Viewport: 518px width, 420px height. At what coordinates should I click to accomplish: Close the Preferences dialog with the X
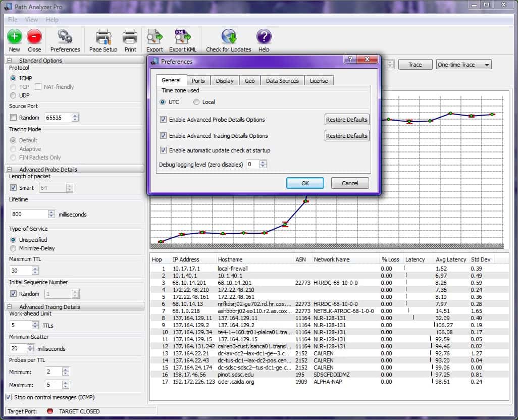point(367,60)
